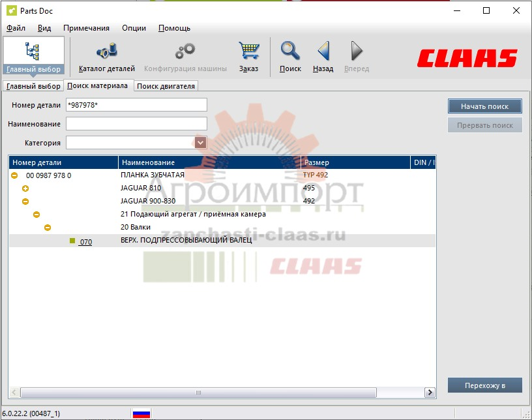Click the Начать поиск button
This screenshot has height=420, width=532.
485,106
